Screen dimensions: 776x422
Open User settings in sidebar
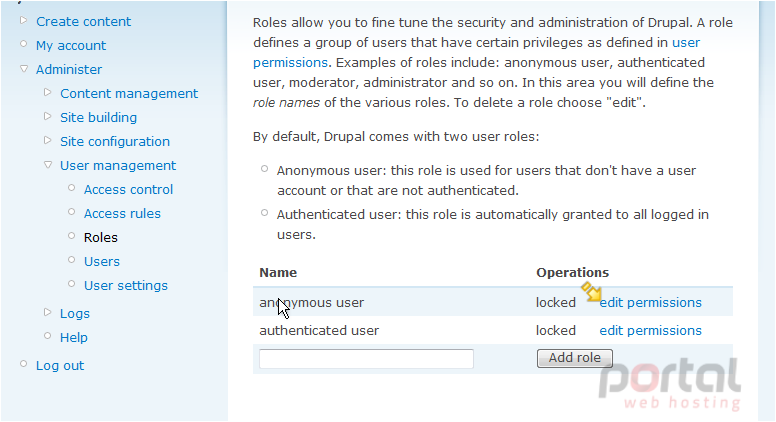click(126, 285)
